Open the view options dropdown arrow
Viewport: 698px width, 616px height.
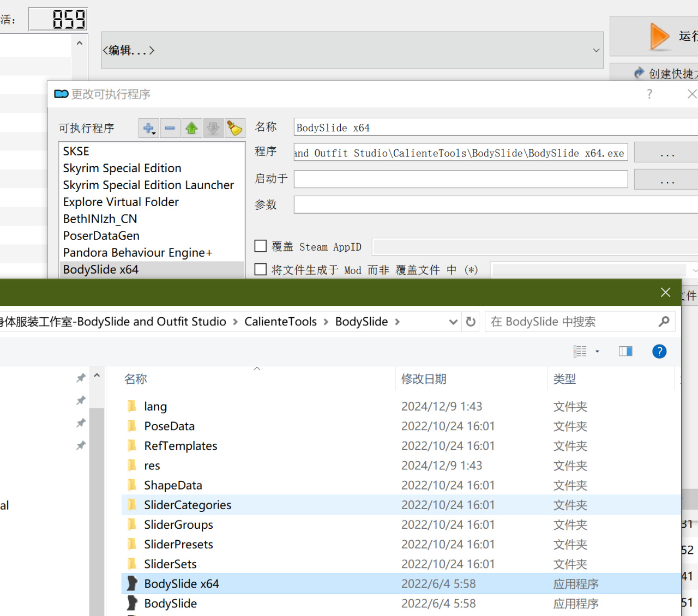coord(597,352)
